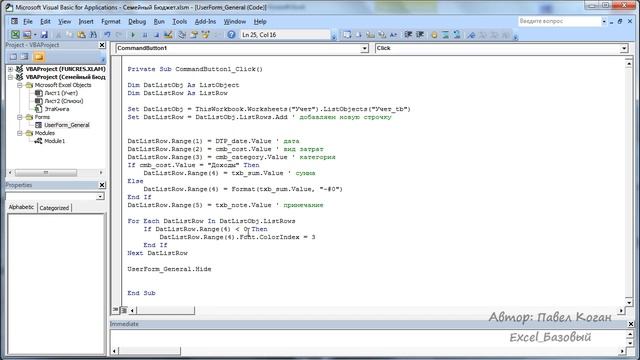Click the Undo arrow icon

coord(107,35)
